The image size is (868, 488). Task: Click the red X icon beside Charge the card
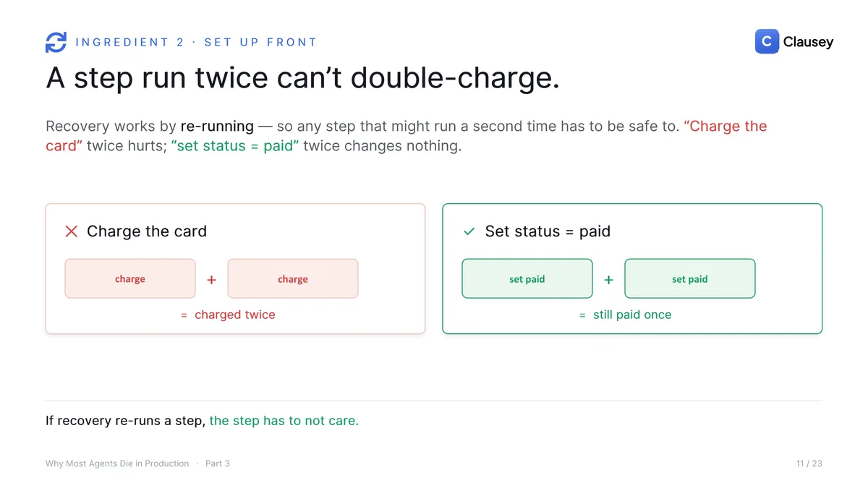click(72, 231)
